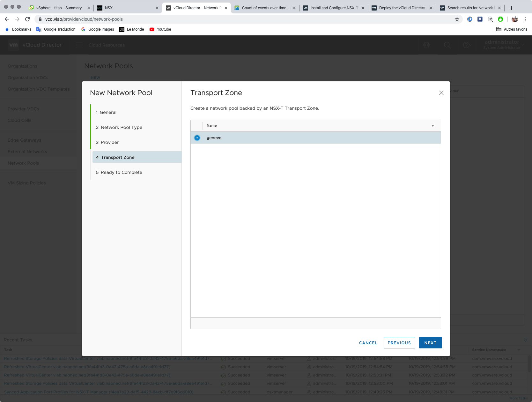Open the Synced Application Port Profiles task

coord(99,392)
